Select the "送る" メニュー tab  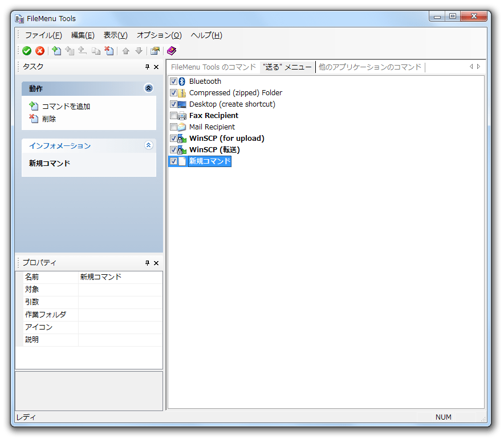[287, 67]
